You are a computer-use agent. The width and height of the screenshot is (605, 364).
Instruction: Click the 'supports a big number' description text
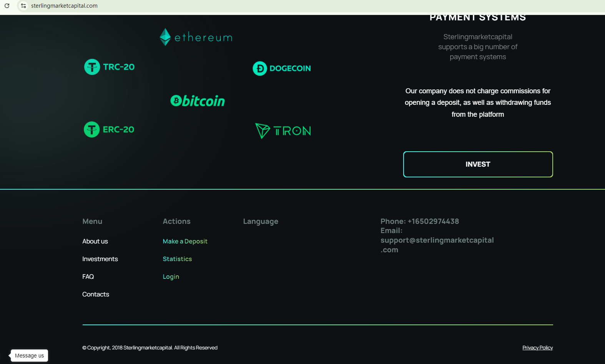(478, 47)
